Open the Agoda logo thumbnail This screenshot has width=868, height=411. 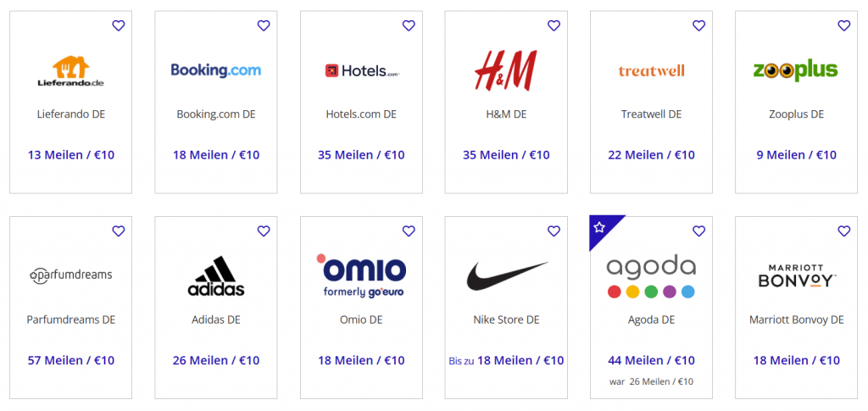click(652, 277)
